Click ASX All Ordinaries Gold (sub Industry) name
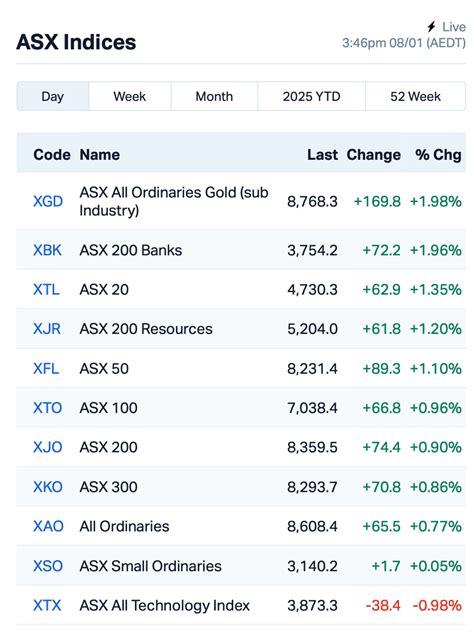 (x=174, y=201)
